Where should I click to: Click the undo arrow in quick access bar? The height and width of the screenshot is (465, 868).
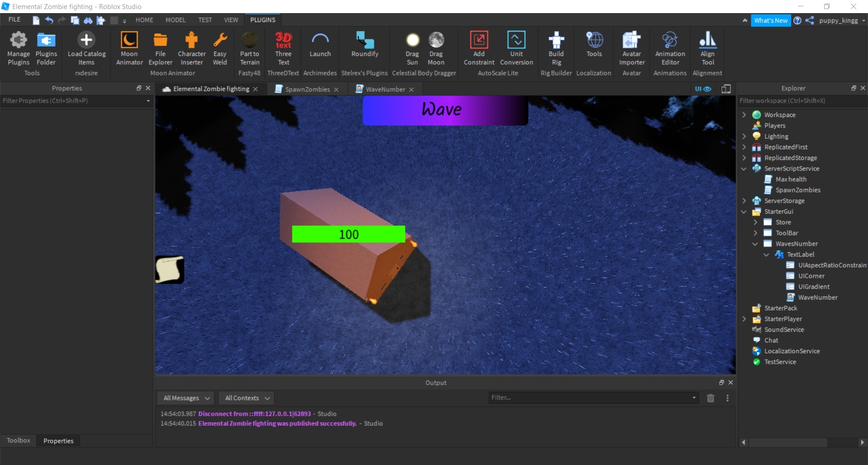tap(49, 20)
